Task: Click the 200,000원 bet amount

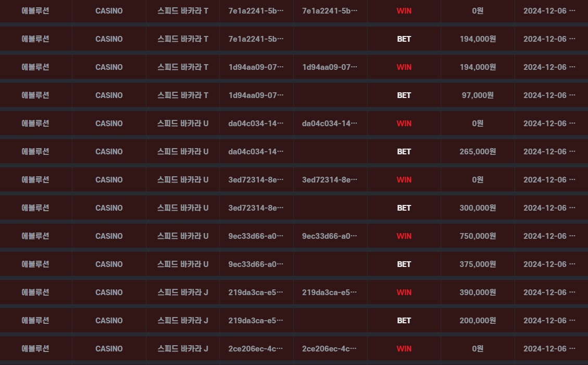Action: (478, 321)
